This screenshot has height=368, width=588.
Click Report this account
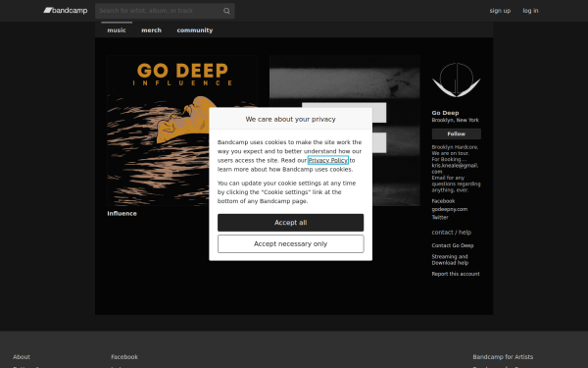pyautogui.click(x=456, y=274)
